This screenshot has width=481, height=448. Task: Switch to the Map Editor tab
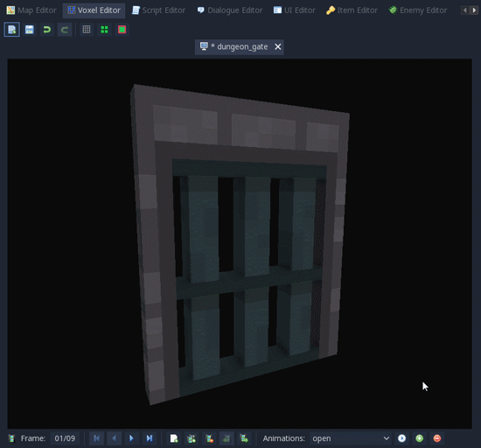[31, 10]
